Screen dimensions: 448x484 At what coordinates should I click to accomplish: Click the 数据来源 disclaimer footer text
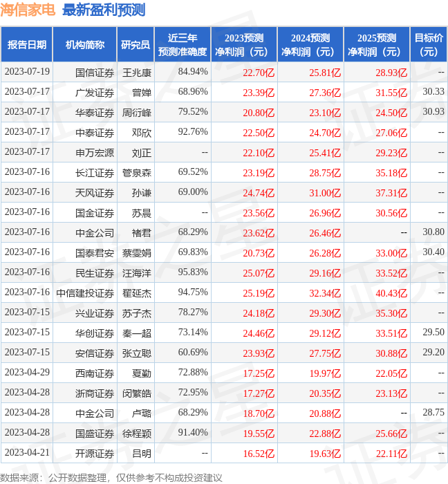pos(111,478)
